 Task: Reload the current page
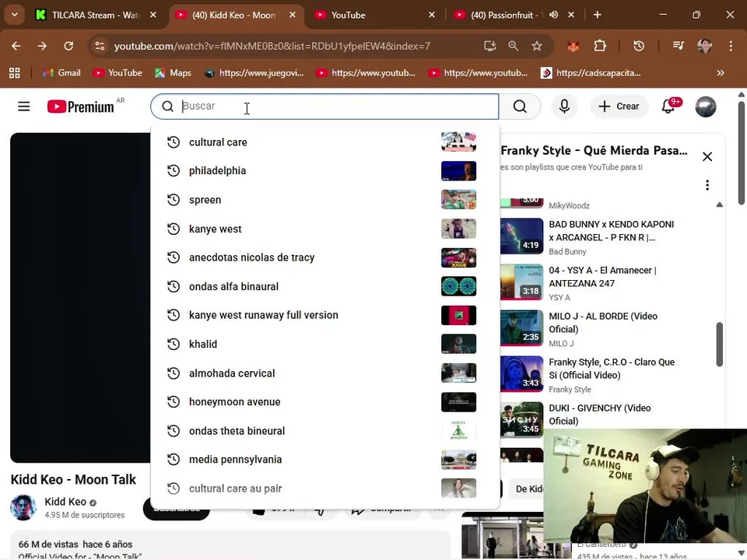click(68, 46)
